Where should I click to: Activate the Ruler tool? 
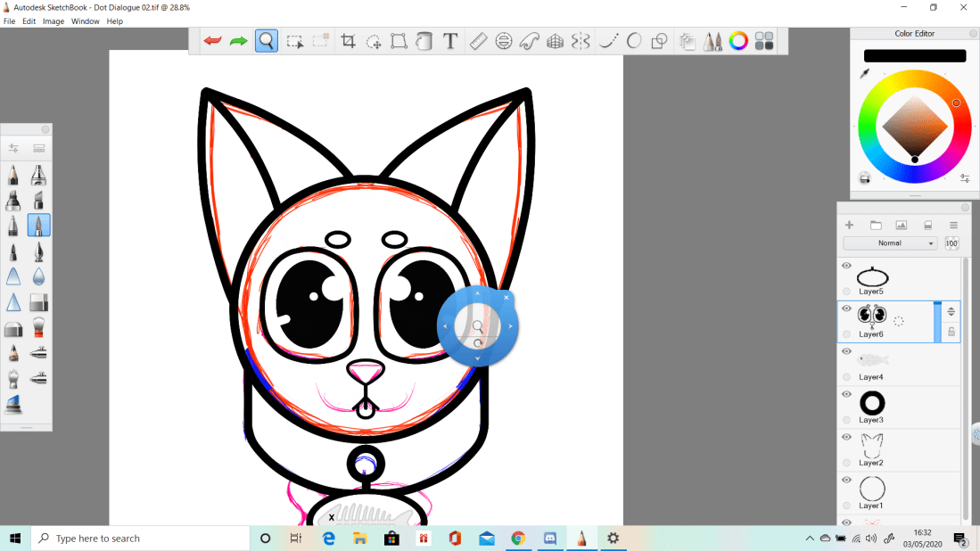(478, 41)
